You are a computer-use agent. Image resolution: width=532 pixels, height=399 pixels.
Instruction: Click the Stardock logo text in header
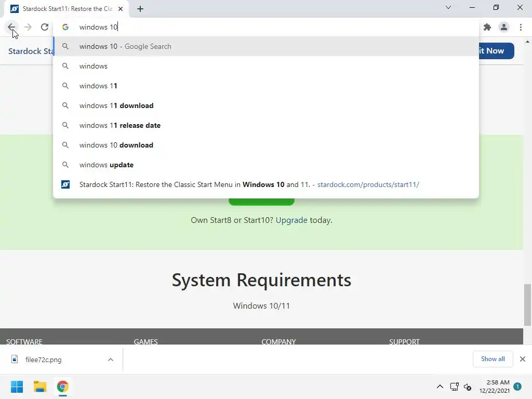31,51
